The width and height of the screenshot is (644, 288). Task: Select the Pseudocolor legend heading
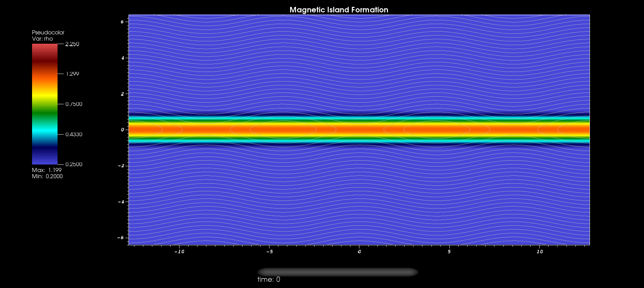48,32
